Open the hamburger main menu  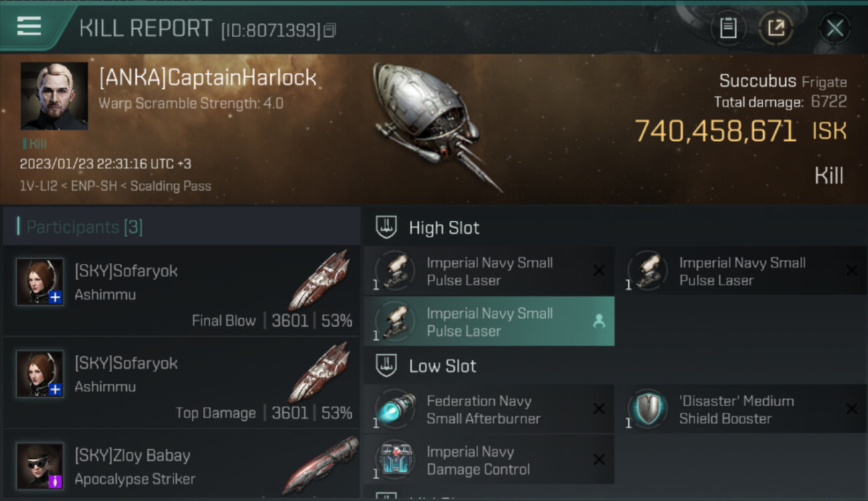[29, 26]
